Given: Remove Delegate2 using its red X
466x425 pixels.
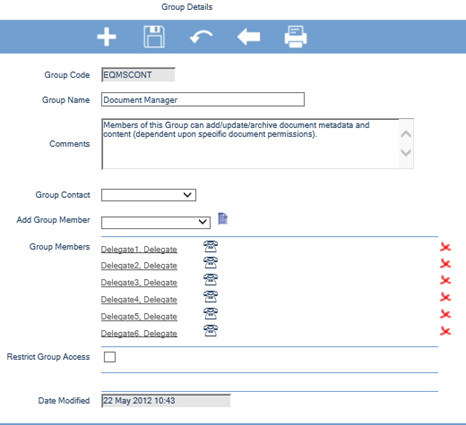Looking at the screenshot, I should [445, 264].
